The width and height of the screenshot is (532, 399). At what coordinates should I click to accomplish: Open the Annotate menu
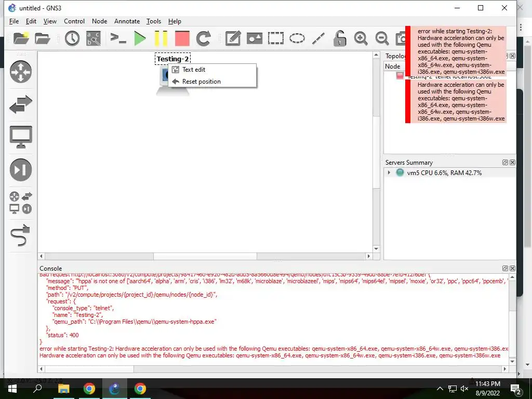(x=127, y=21)
